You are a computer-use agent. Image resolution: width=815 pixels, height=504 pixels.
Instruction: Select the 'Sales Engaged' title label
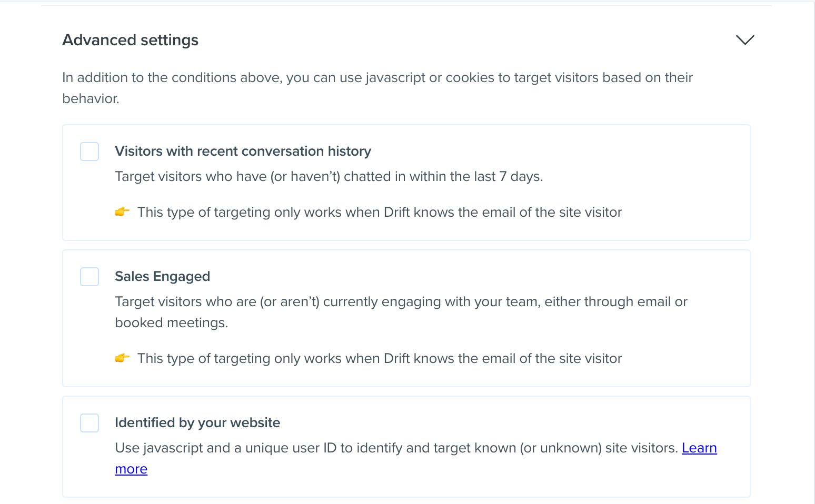pos(163,277)
